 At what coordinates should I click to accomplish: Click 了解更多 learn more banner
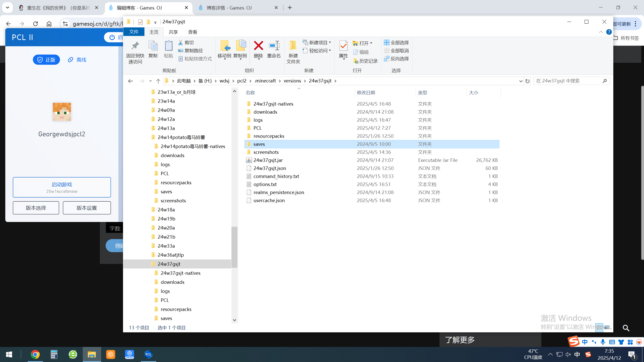(x=460, y=340)
